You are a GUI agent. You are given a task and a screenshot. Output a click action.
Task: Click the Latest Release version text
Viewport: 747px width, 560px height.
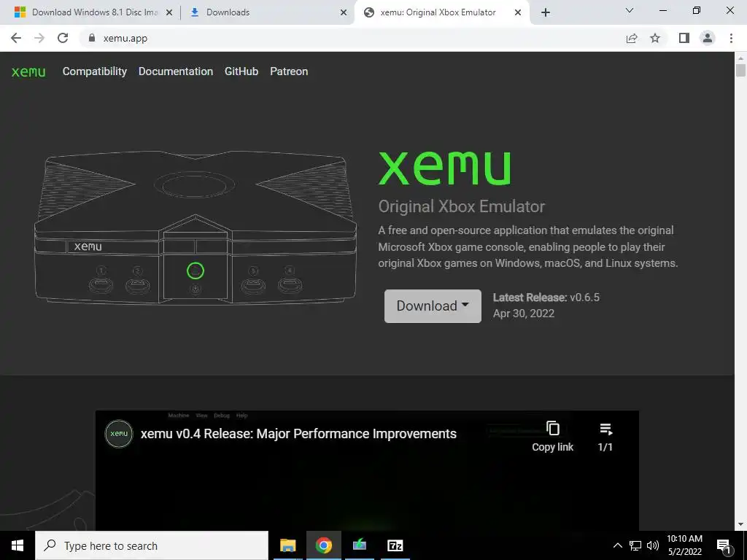click(x=546, y=297)
